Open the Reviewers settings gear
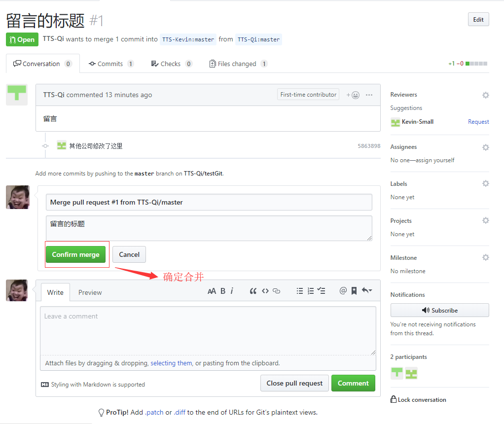The height and width of the screenshot is (424, 504). [486, 95]
